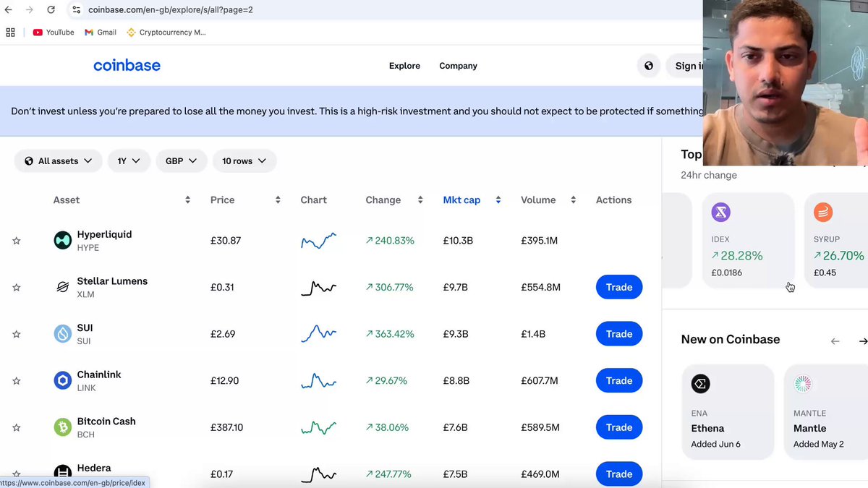868x488 pixels.
Task: Open the Explore menu
Action: [404, 66]
